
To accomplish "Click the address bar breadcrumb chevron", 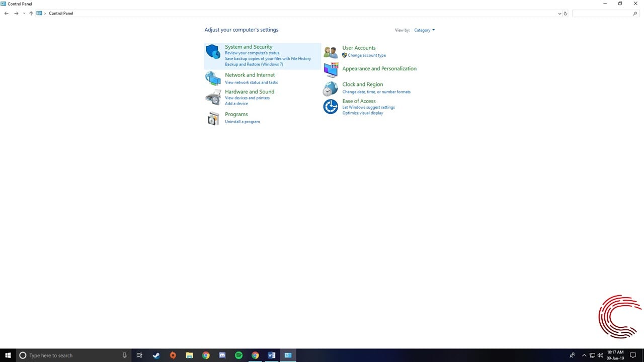I will click(x=45, y=14).
